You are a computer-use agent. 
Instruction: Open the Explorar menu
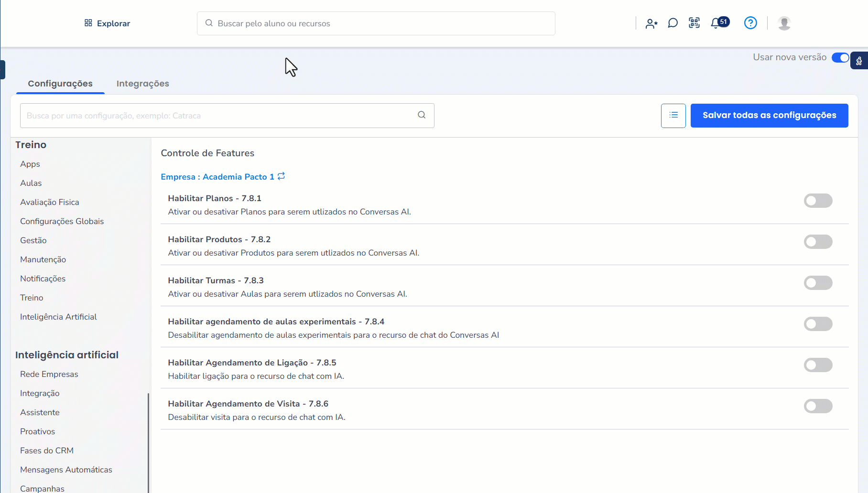pyautogui.click(x=107, y=23)
